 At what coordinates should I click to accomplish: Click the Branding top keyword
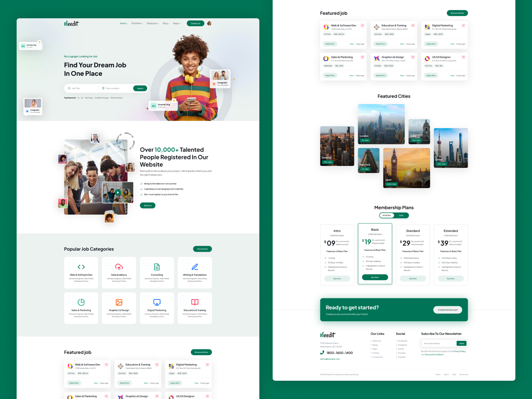pyautogui.click(x=89, y=98)
